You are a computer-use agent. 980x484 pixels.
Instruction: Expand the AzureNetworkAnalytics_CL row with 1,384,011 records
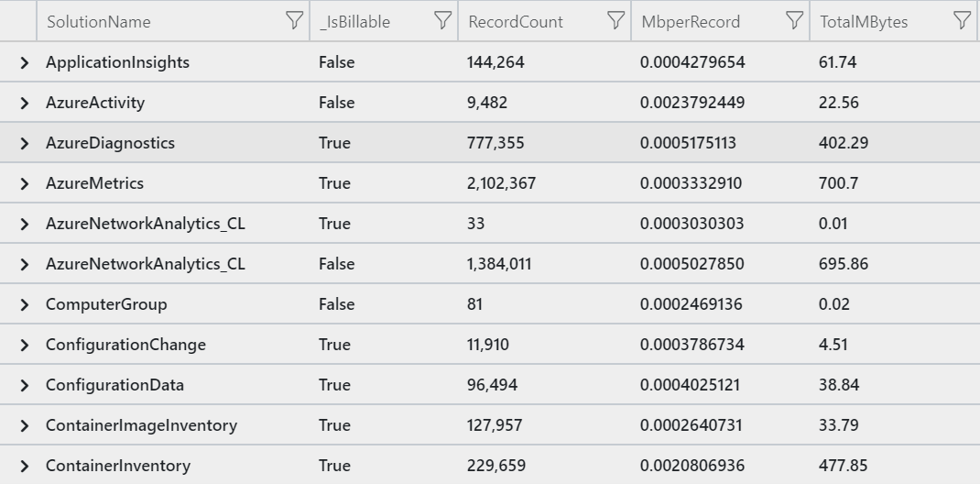point(25,265)
